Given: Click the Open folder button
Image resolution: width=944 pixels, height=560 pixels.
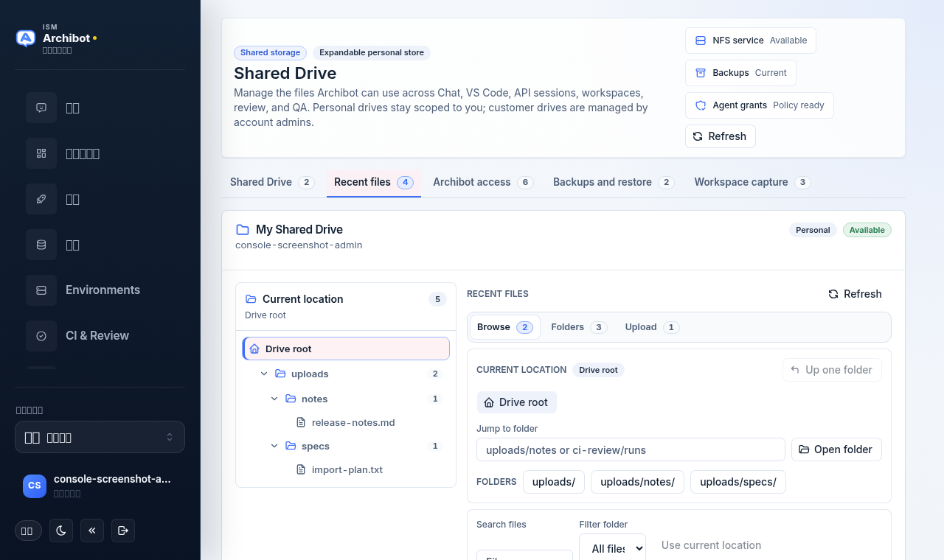Looking at the screenshot, I should 836,449.
